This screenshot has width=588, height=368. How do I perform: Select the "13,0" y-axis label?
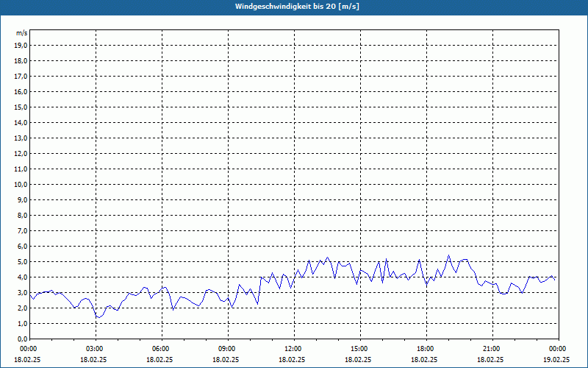point(21,138)
